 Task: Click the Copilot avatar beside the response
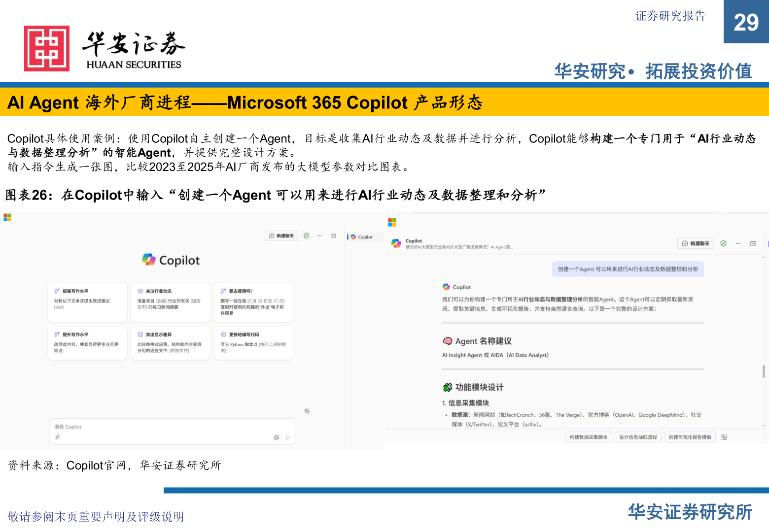click(x=446, y=287)
